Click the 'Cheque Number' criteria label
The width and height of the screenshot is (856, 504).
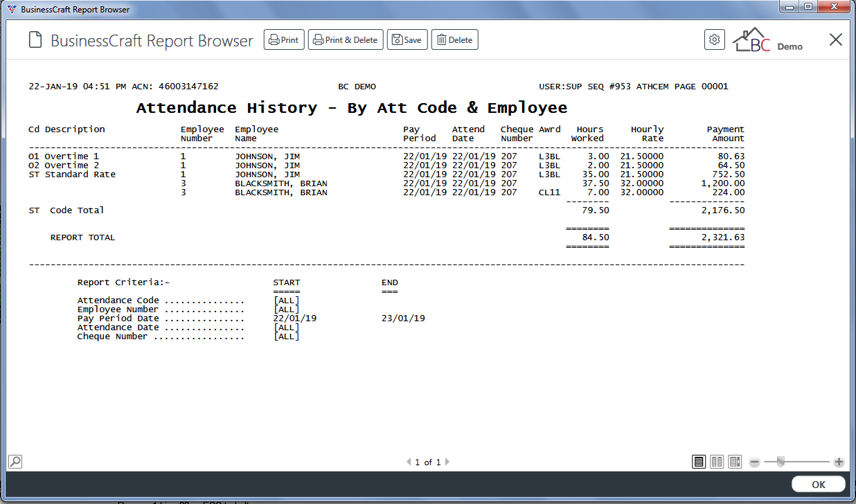113,336
